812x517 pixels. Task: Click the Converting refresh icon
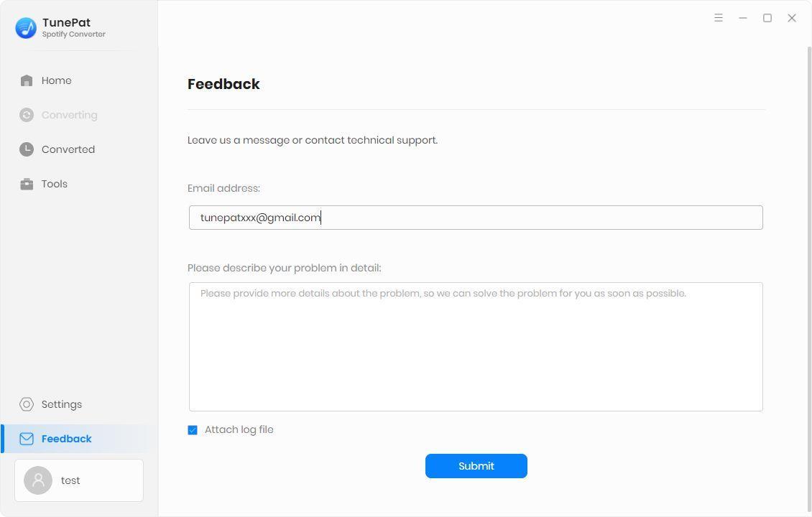pyautogui.click(x=27, y=115)
